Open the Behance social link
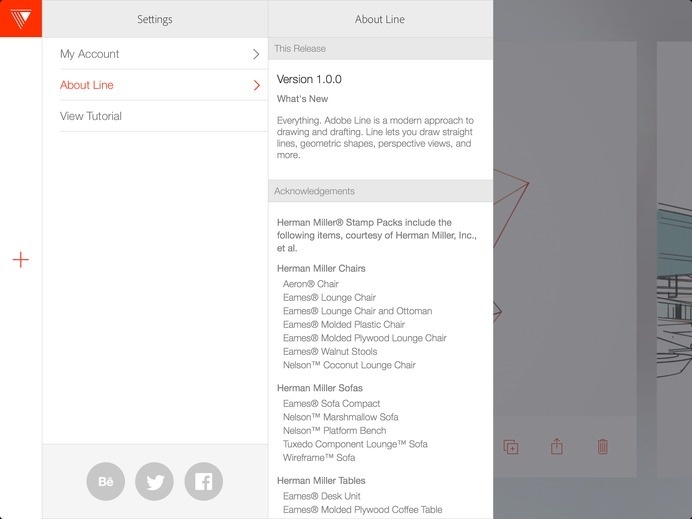692x519 pixels. point(106,481)
